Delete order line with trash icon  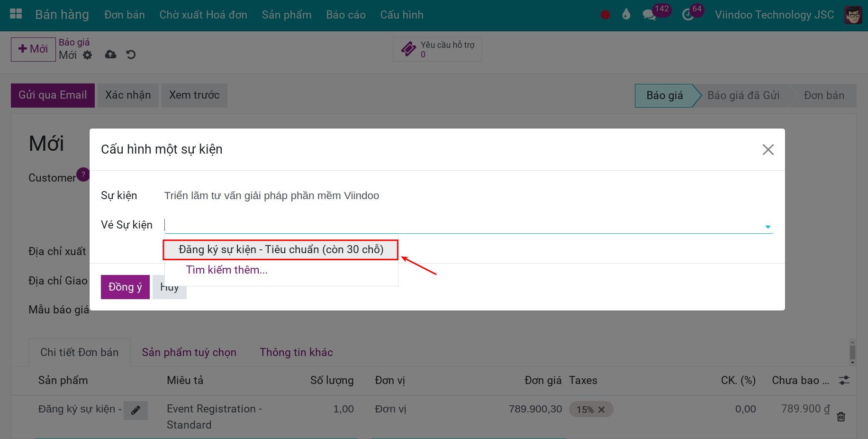(x=841, y=417)
